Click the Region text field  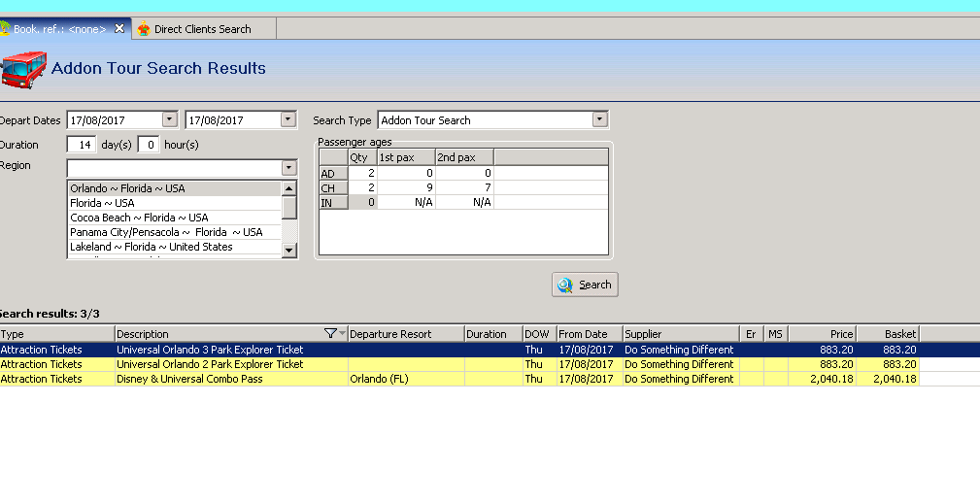tap(175, 168)
